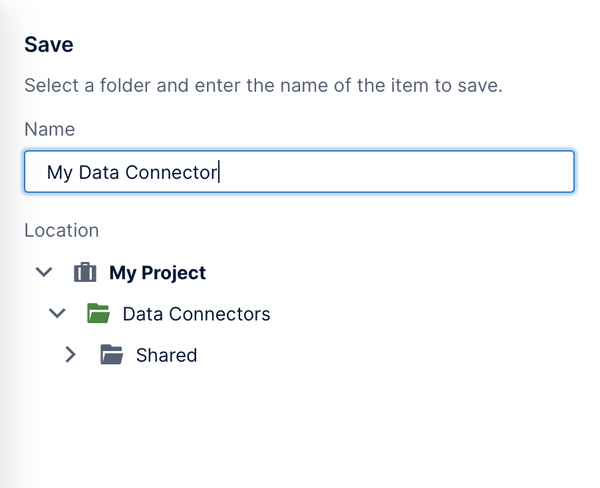This screenshot has height=488, width=600.
Task: Expand the Shared folder chevron
Action: [x=70, y=354]
